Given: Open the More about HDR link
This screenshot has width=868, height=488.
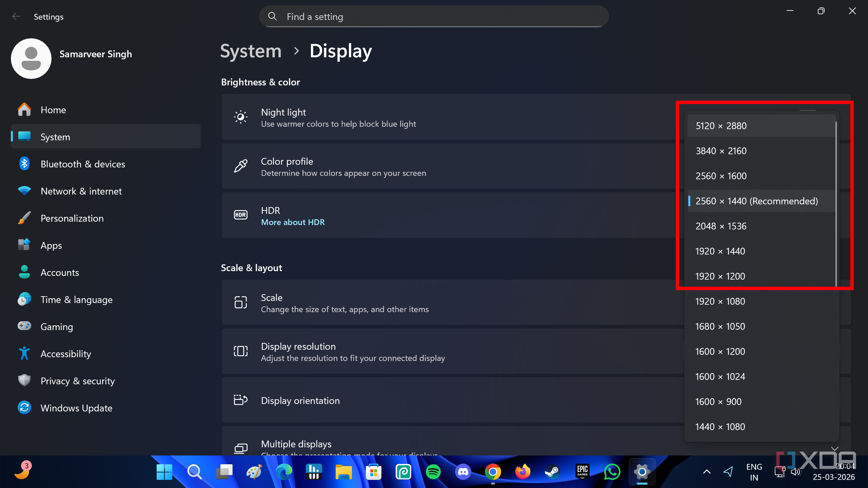Looking at the screenshot, I should tap(293, 222).
